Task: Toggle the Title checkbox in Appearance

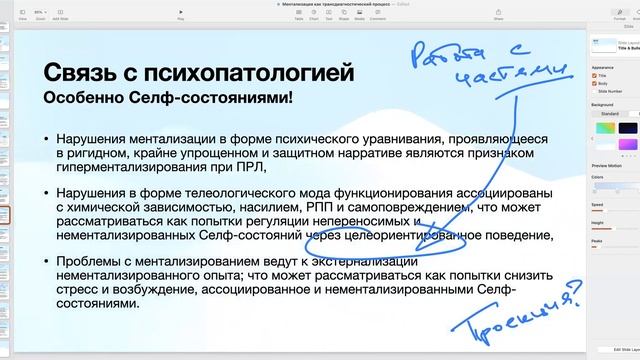Action: pos(594,76)
